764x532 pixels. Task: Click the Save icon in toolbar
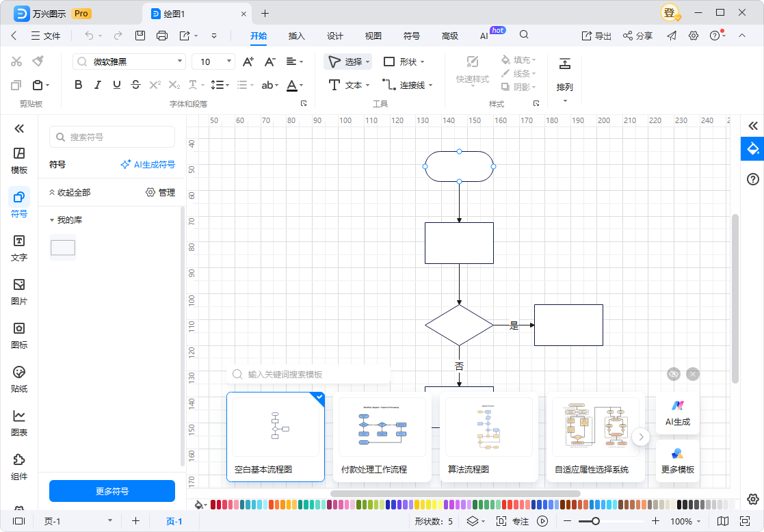coord(140,36)
